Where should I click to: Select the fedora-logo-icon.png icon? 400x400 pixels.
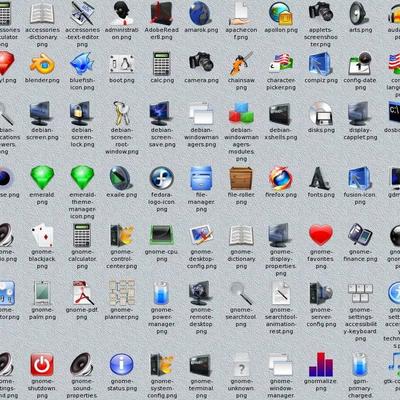(x=162, y=178)
